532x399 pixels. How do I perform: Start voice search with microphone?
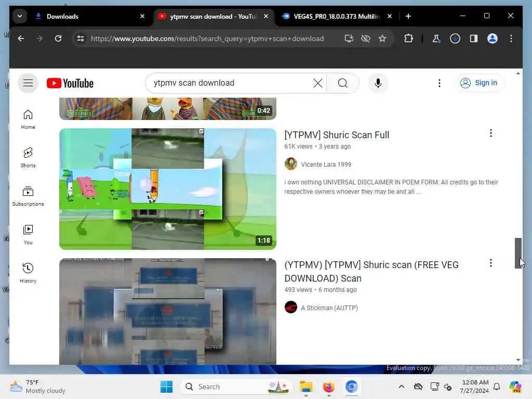[378, 83]
